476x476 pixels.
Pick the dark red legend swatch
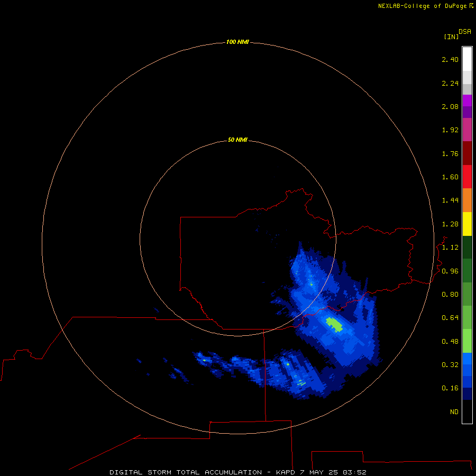coord(467,153)
